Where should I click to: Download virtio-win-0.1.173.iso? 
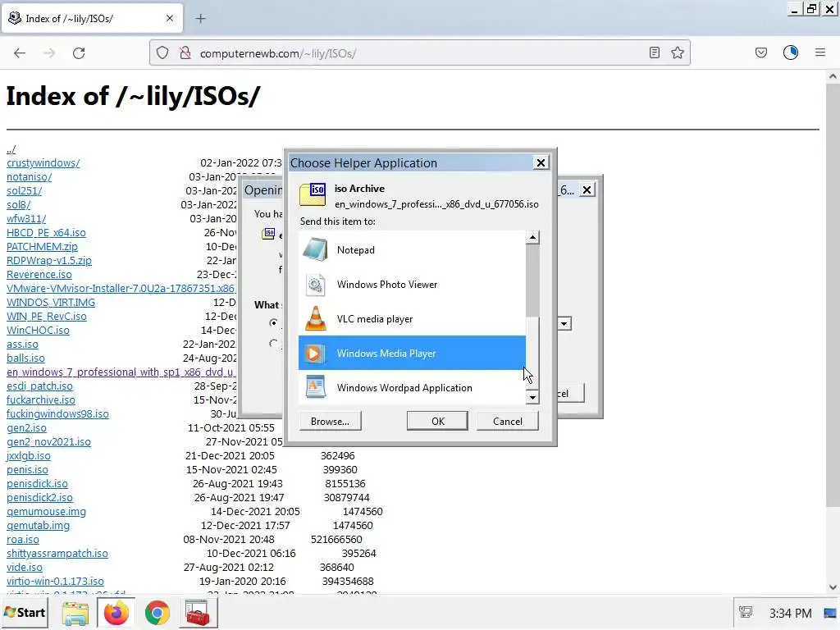coord(55,581)
